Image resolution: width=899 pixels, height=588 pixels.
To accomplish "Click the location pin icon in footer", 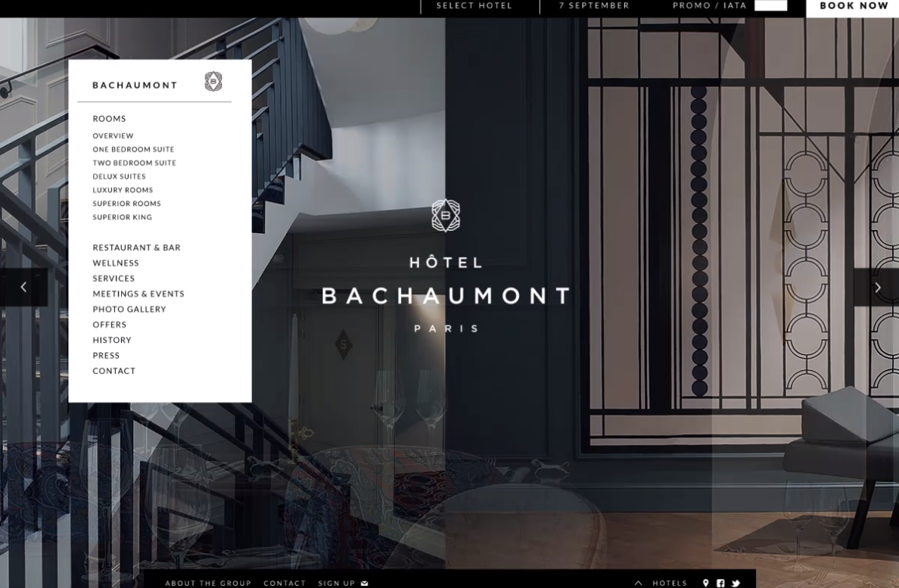I will pyautogui.click(x=705, y=583).
